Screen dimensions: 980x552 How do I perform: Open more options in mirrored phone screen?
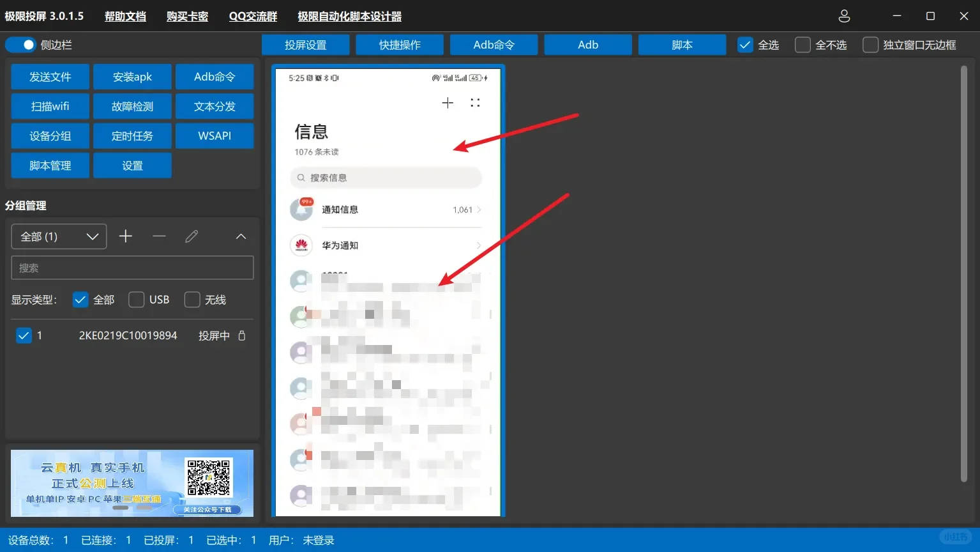474,102
